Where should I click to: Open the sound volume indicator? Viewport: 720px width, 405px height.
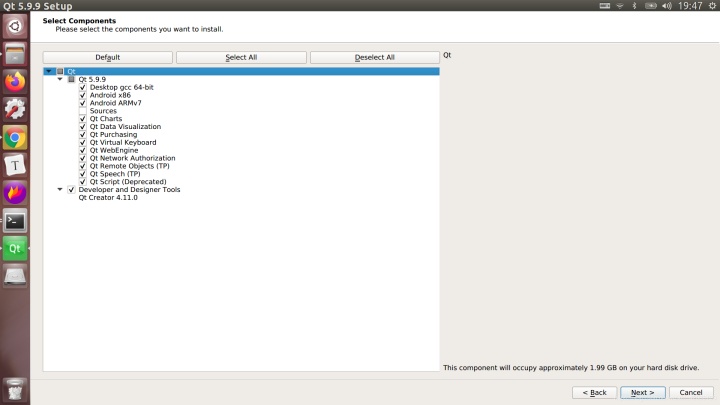pos(667,6)
